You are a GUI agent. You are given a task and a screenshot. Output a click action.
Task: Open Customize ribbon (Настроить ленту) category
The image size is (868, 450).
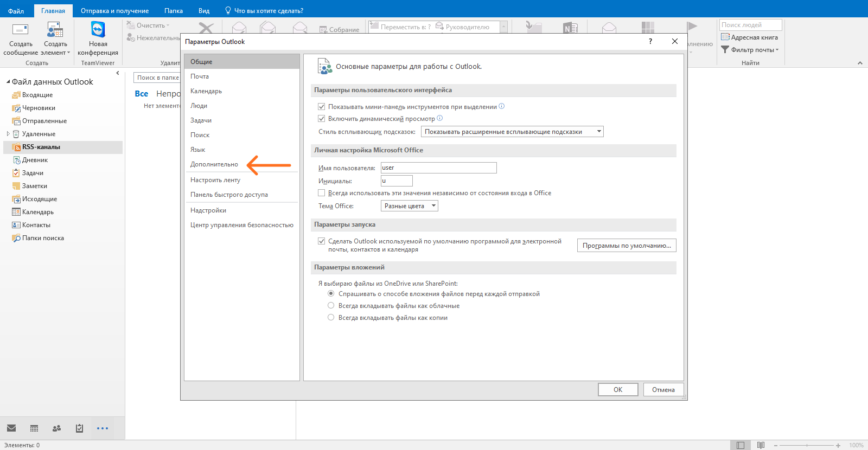coord(242,180)
